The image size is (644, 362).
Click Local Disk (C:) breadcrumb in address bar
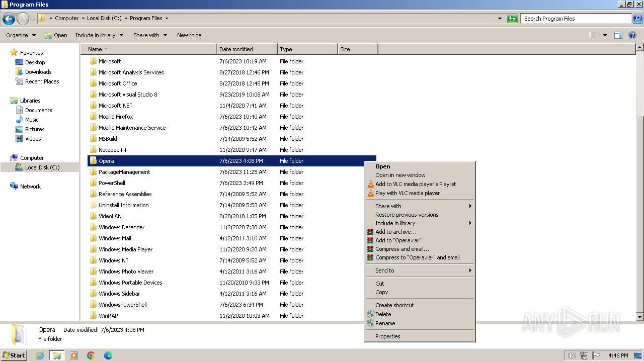coord(104,18)
